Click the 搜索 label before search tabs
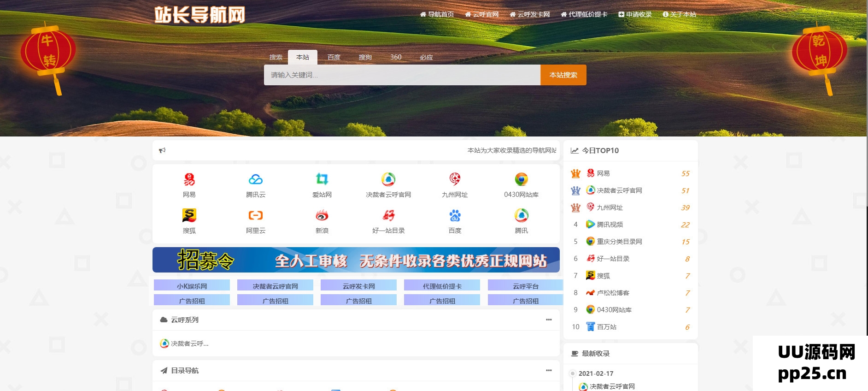 [276, 57]
